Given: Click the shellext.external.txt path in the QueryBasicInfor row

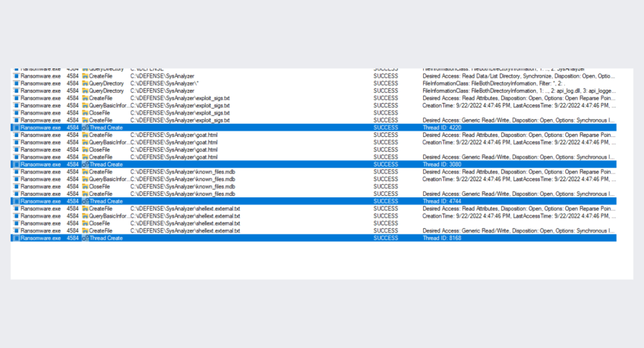Looking at the screenshot, I should click(186, 216).
